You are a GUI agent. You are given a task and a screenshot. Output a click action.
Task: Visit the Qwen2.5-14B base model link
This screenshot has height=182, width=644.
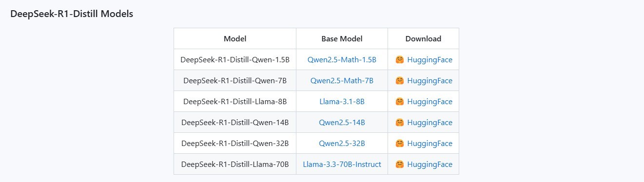click(342, 123)
